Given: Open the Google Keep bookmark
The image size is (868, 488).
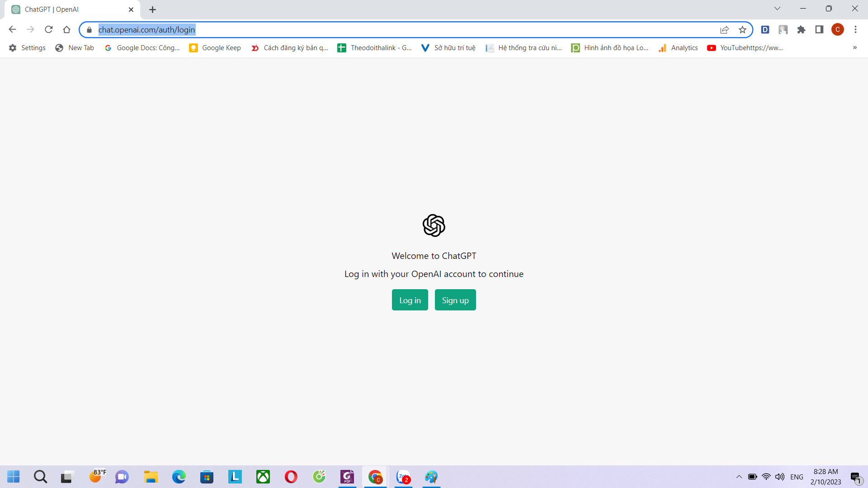Looking at the screenshot, I should pyautogui.click(x=215, y=48).
